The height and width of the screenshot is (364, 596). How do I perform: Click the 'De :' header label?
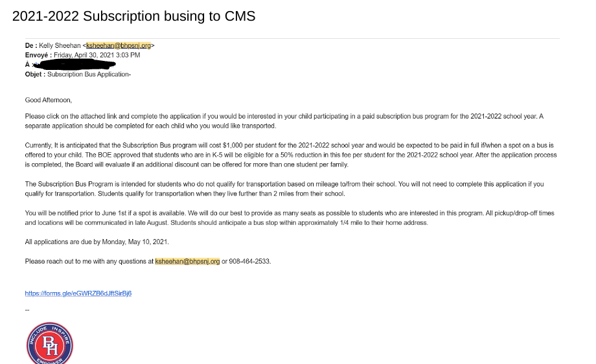pos(31,45)
